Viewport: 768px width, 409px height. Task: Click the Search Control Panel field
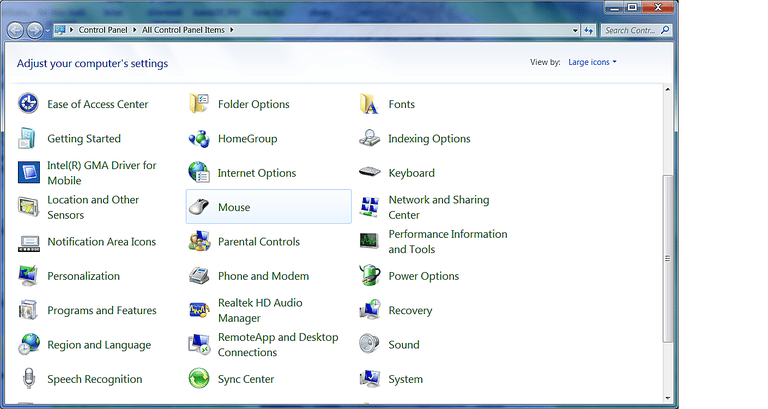tap(629, 31)
